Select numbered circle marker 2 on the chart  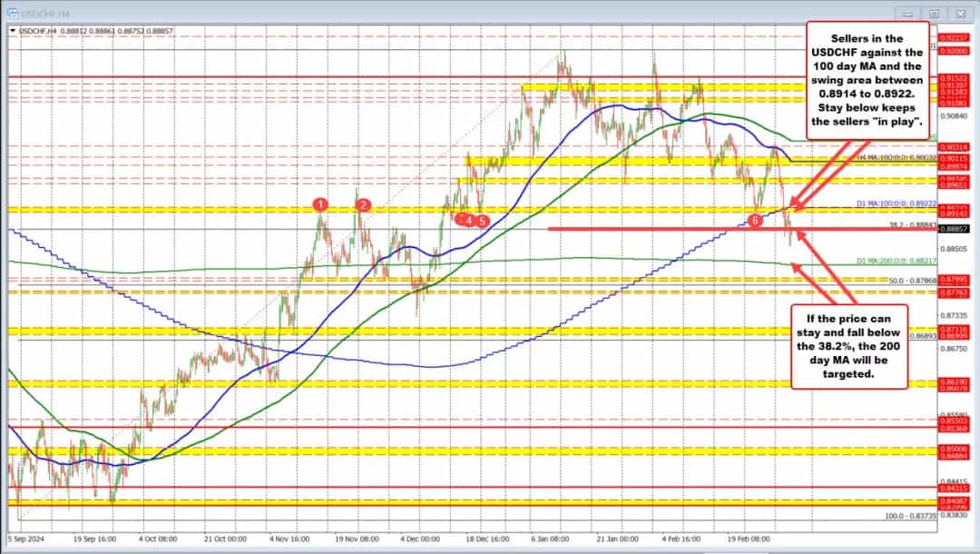coord(363,206)
